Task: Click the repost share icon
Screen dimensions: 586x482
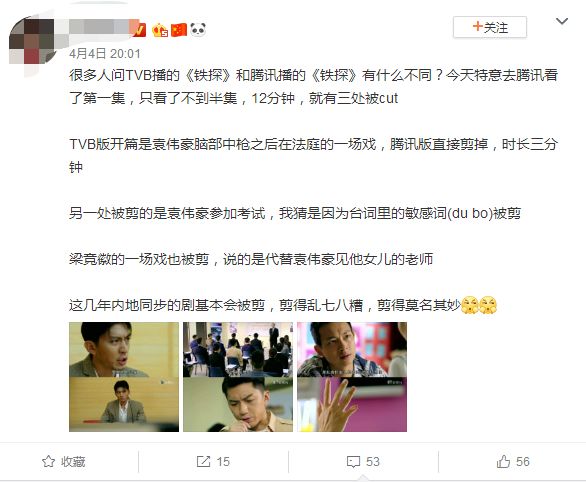Action: tap(203, 462)
